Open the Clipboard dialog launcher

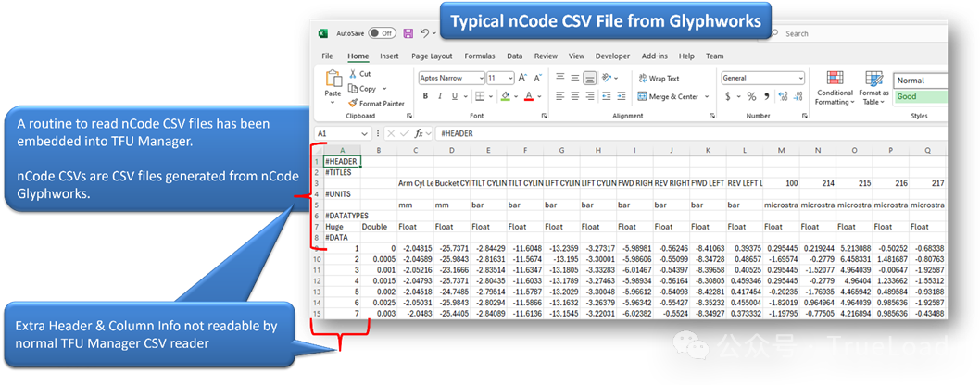[x=409, y=116]
